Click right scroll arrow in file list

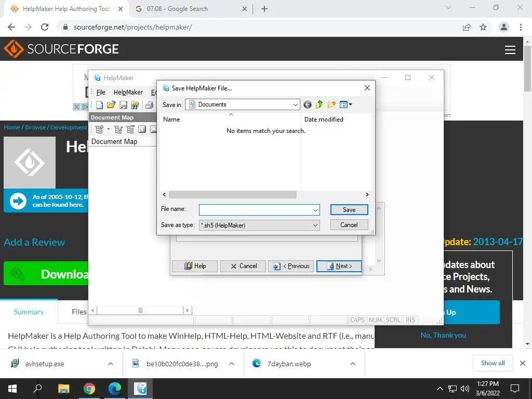pyautogui.click(x=367, y=194)
